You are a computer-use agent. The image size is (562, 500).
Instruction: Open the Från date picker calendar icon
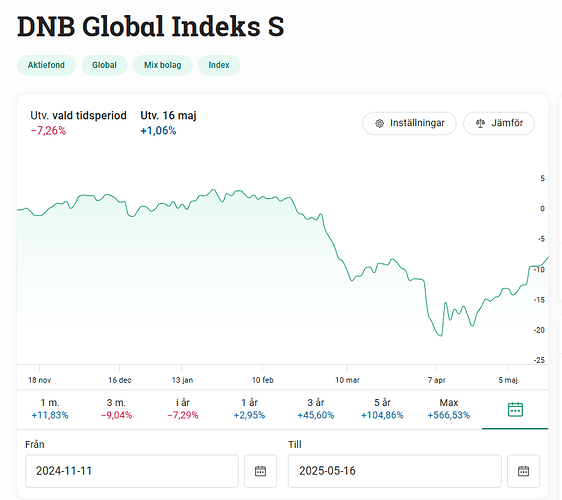[x=261, y=471]
